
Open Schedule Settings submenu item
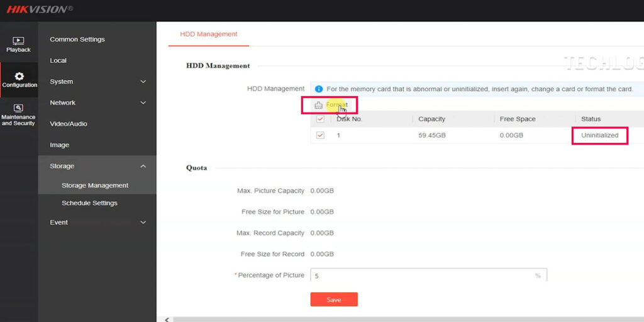pyautogui.click(x=89, y=203)
